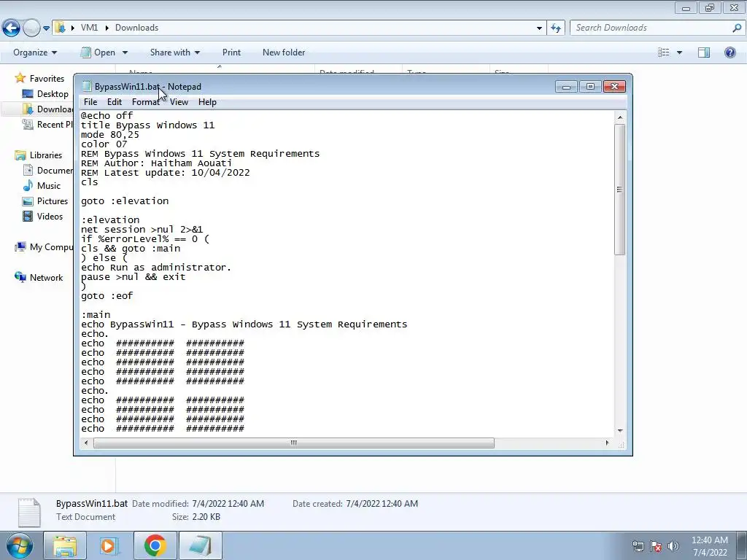The image size is (747, 560).
Task: Select Recent Places in navigation pane
Action: (54, 124)
